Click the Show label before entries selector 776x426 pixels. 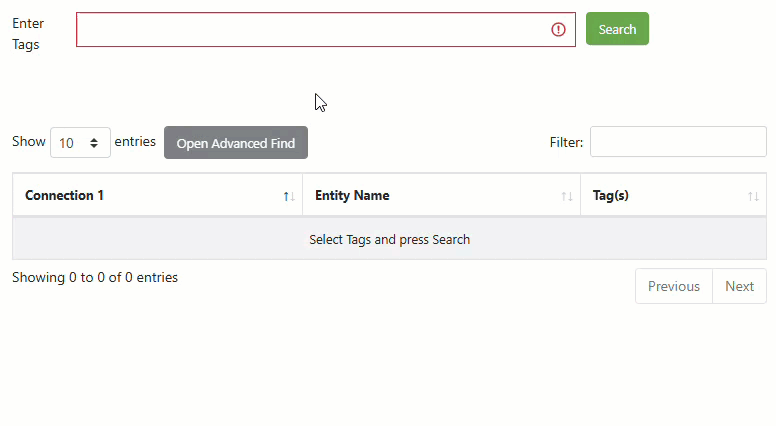(29, 142)
